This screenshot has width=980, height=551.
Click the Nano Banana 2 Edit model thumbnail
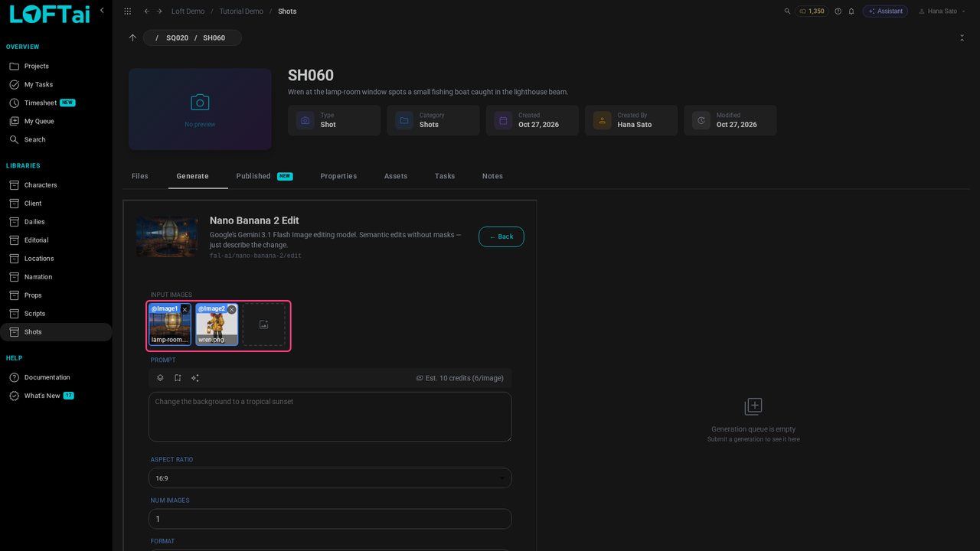[x=167, y=236]
